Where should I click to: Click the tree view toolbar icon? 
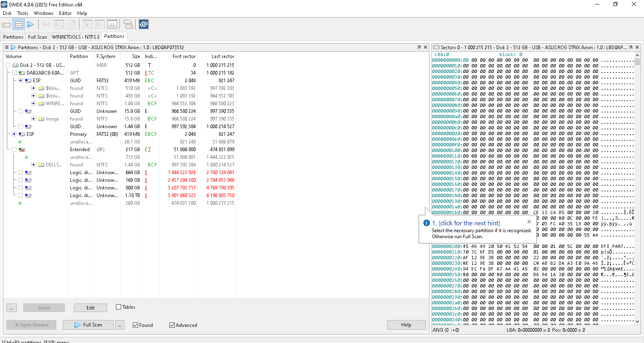87,25
